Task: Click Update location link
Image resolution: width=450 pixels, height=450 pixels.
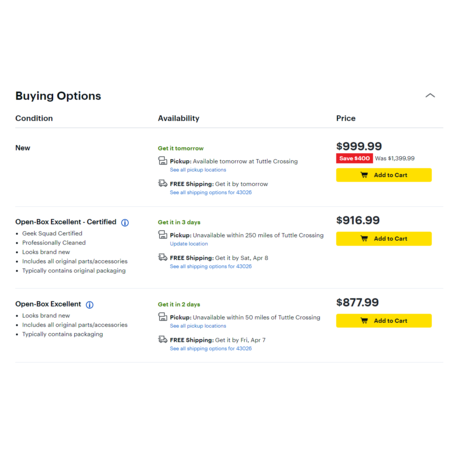Action: 189,244
